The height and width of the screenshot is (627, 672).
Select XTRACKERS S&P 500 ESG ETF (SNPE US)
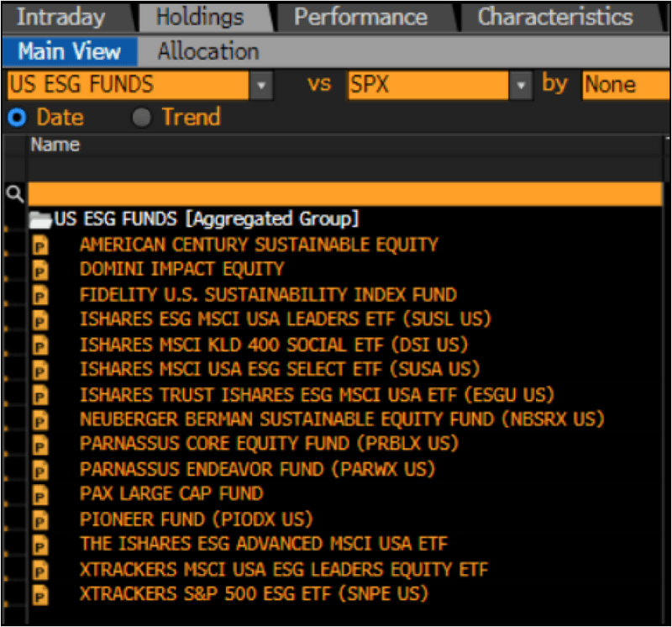pyautogui.click(x=254, y=594)
